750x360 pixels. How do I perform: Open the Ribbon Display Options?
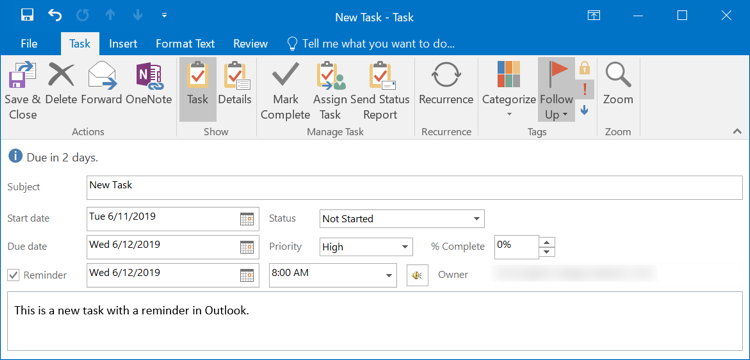point(594,15)
